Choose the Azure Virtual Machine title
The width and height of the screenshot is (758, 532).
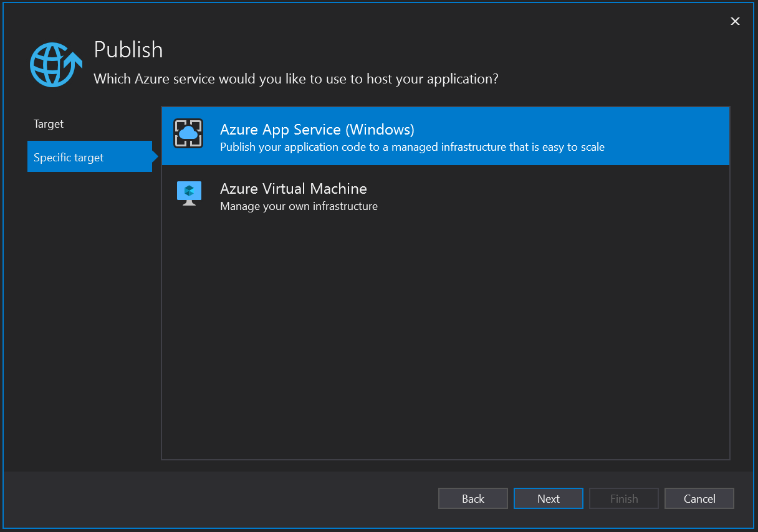[293, 189]
